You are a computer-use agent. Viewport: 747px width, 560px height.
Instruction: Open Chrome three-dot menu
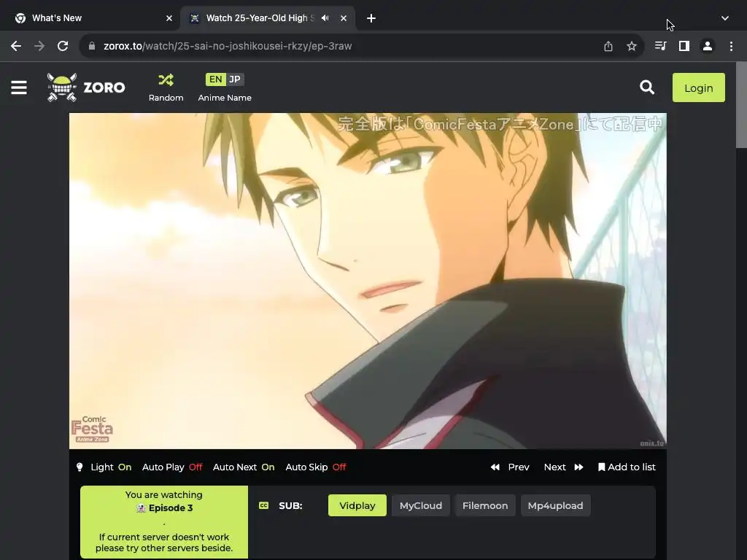click(x=731, y=46)
